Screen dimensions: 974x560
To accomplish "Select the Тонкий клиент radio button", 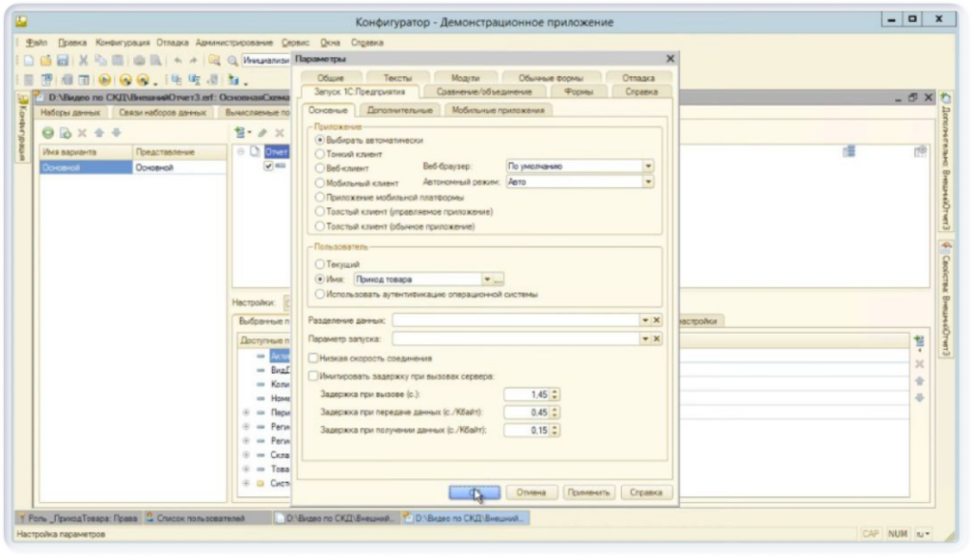I will [320, 153].
